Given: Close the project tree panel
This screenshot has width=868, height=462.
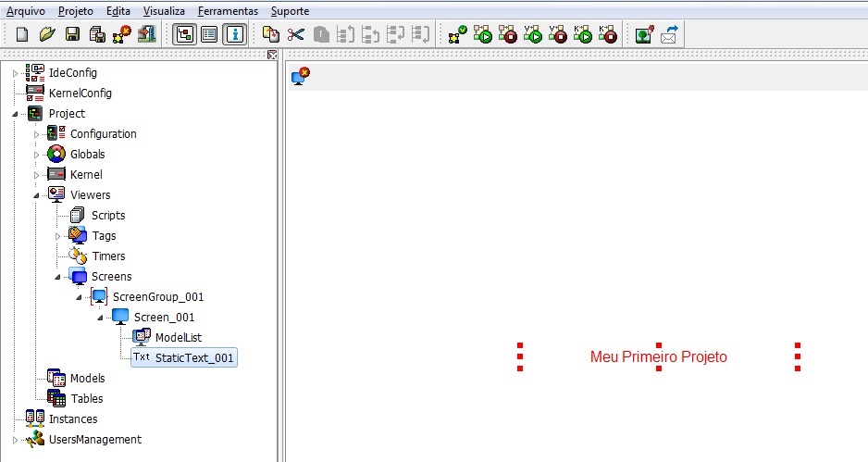Looking at the screenshot, I should [x=272, y=55].
